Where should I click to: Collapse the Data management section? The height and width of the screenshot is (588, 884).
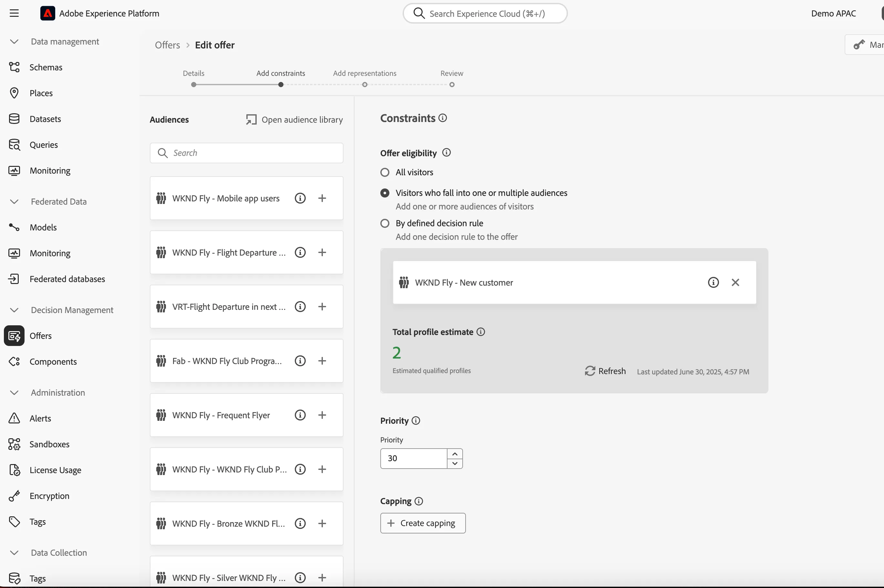[x=14, y=41]
